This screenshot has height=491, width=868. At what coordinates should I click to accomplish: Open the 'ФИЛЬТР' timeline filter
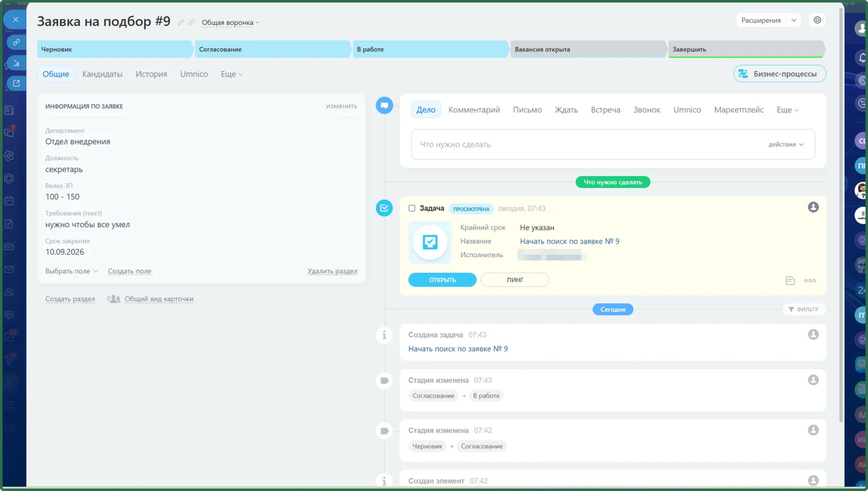803,309
